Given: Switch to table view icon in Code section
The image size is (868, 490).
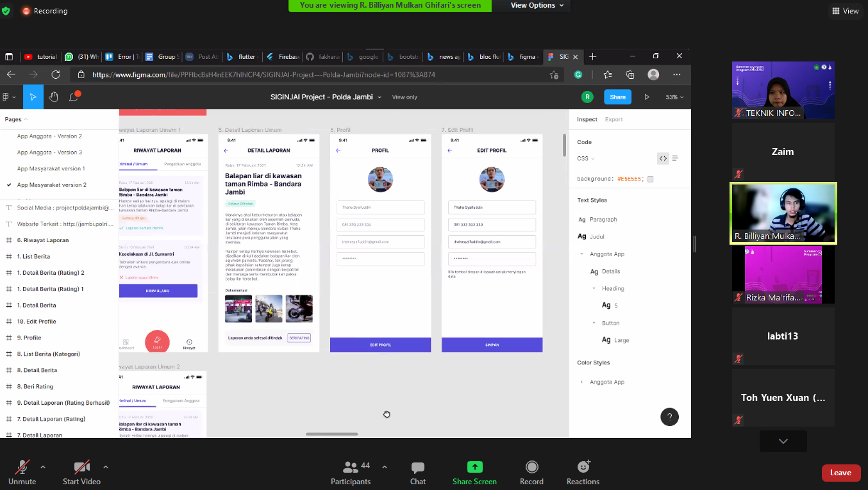Looking at the screenshot, I should coord(675,158).
